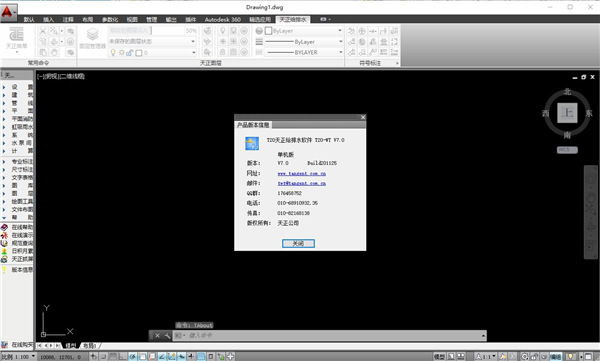Expand the 水泵间 sidebar menu
Viewport: 600px width, 361px height.
point(17,143)
